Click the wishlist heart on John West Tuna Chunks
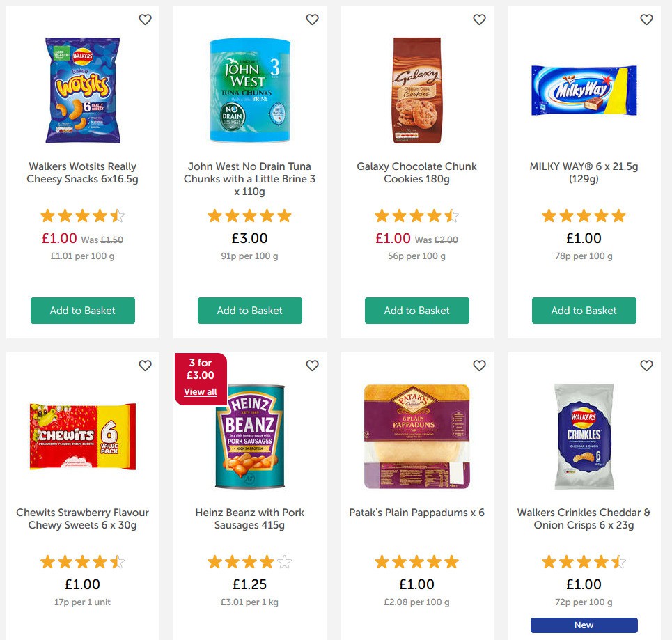 tap(312, 20)
